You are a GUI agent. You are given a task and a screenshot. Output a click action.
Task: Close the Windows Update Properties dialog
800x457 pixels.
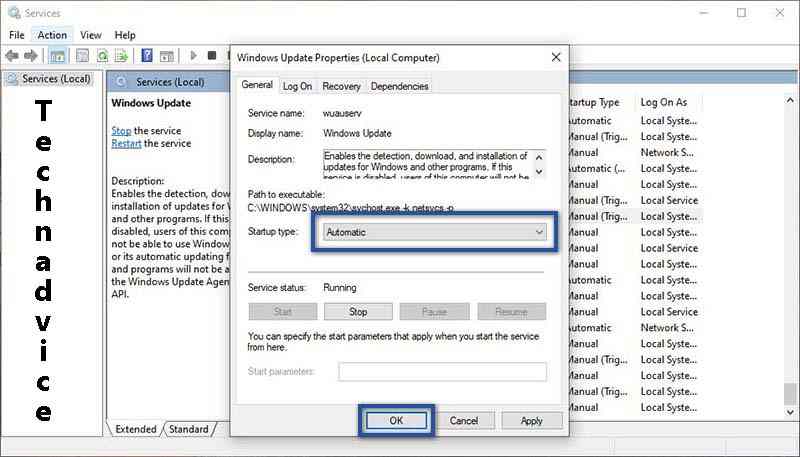556,57
